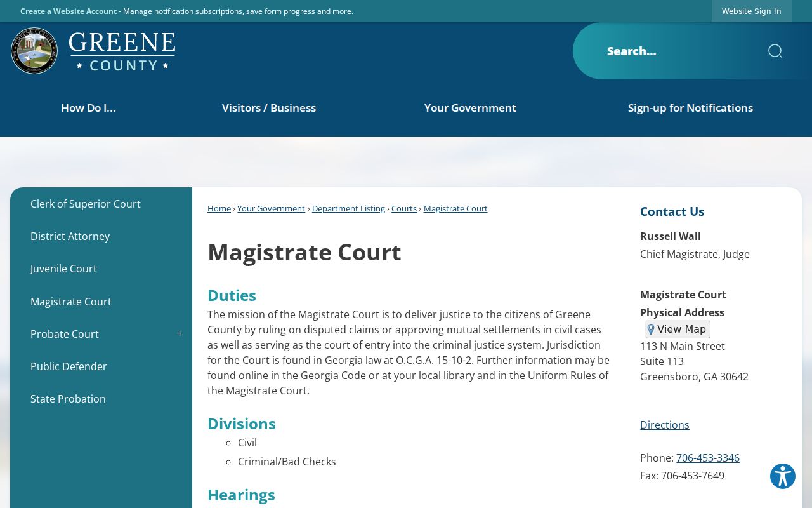Click Magistrate Court breadcrumb link

455,208
